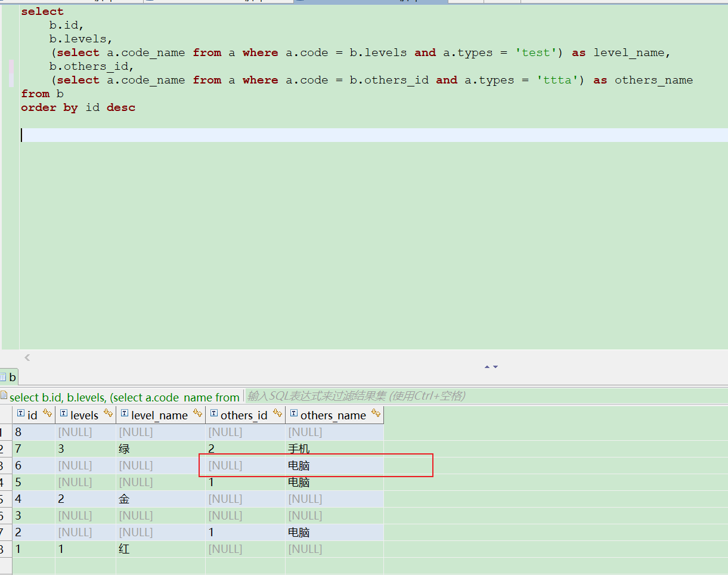Viewport: 728px width, 575px height.
Task: Select the level_name column header
Action: pos(160,415)
